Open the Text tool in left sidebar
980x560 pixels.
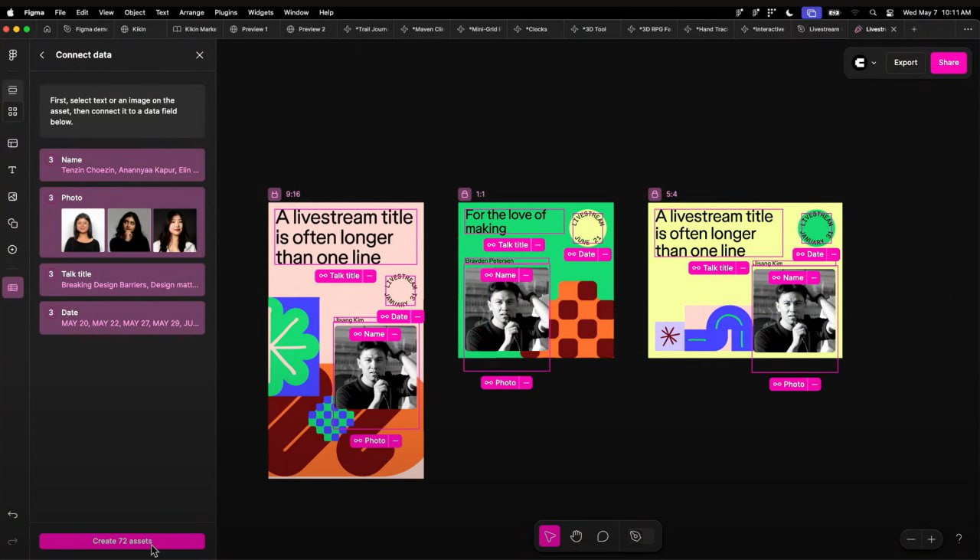(12, 170)
